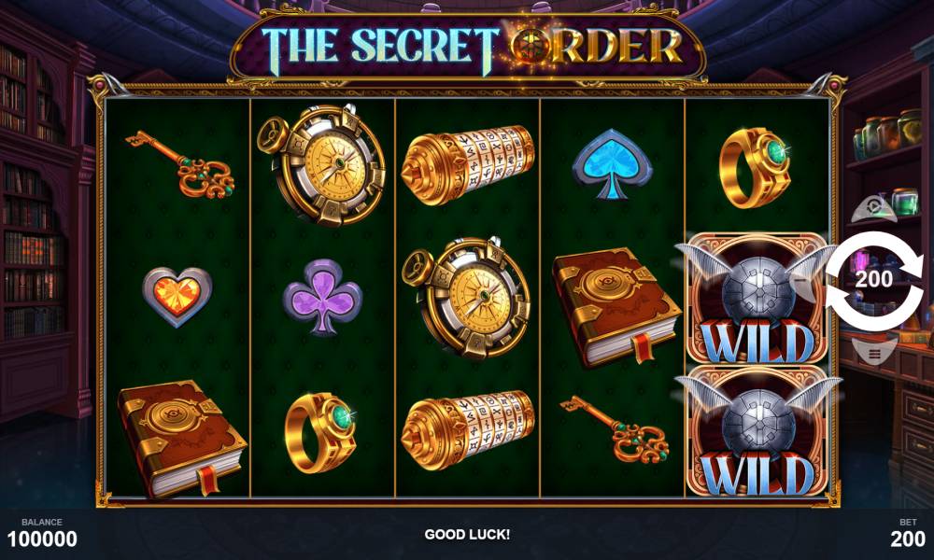Click the BET 200 display
934x560 pixels.
[908, 533]
